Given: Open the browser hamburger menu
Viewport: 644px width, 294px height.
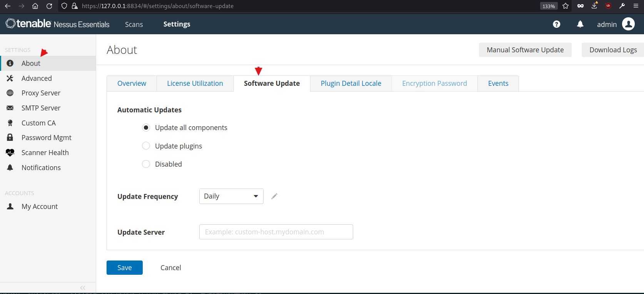Looking at the screenshot, I should (636, 6).
